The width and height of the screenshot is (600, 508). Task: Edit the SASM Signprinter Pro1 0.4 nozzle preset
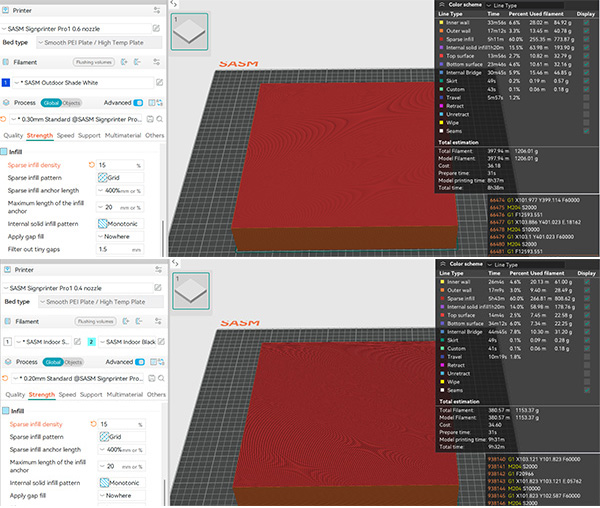tap(158, 287)
